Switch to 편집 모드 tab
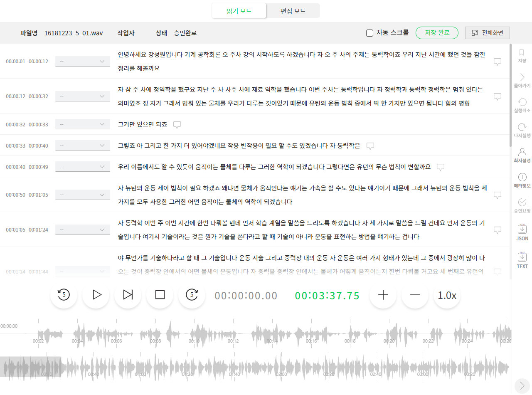Viewport: 532px width, 395px height. 293,11
